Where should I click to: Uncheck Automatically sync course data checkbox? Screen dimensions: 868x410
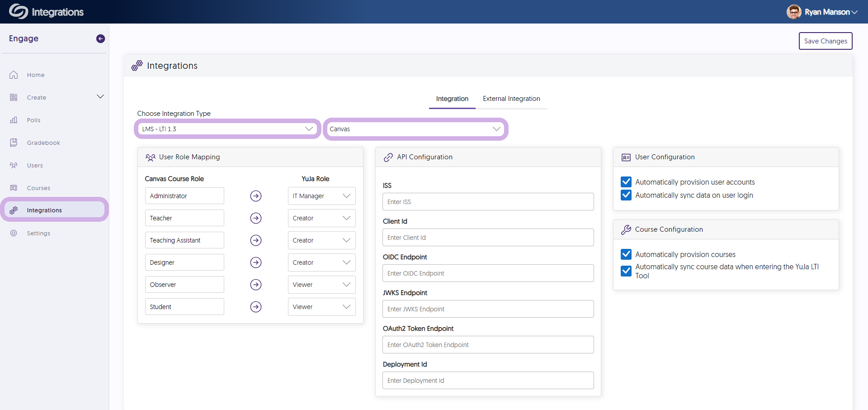[x=626, y=271]
